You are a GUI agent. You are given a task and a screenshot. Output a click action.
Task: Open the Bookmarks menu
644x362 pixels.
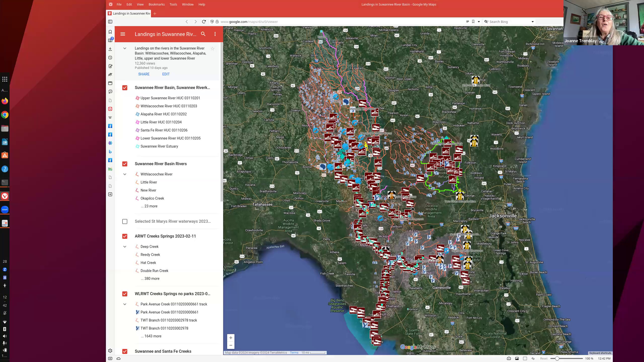coord(156,4)
